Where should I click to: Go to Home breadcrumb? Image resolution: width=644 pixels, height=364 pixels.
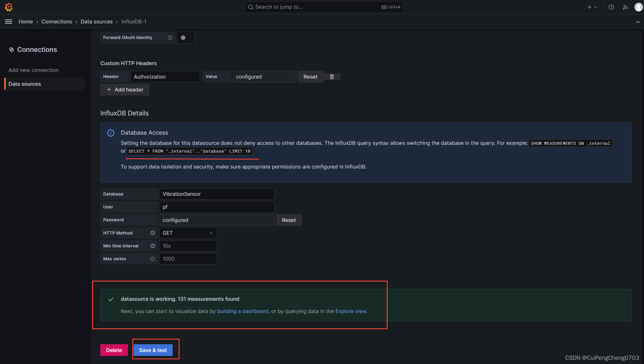click(x=26, y=22)
